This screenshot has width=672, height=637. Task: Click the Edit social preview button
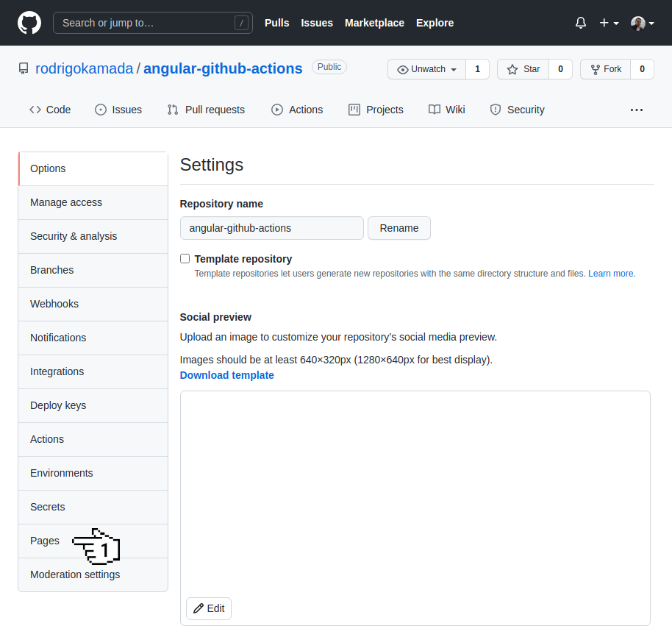[x=209, y=608]
